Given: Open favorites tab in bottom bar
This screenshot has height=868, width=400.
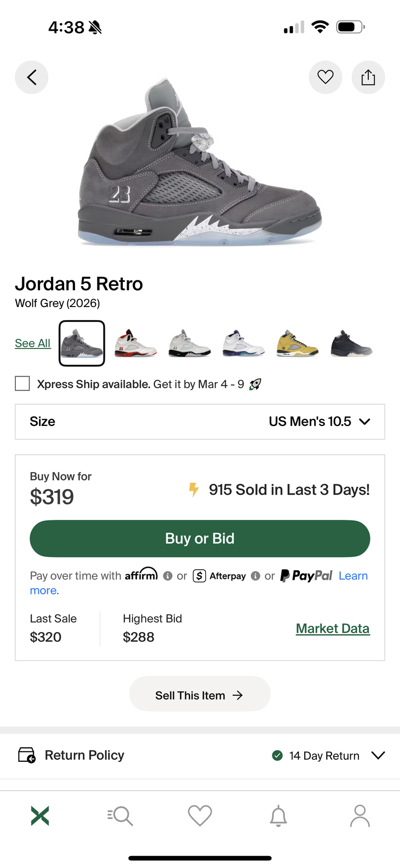Looking at the screenshot, I should pyautogui.click(x=200, y=816).
